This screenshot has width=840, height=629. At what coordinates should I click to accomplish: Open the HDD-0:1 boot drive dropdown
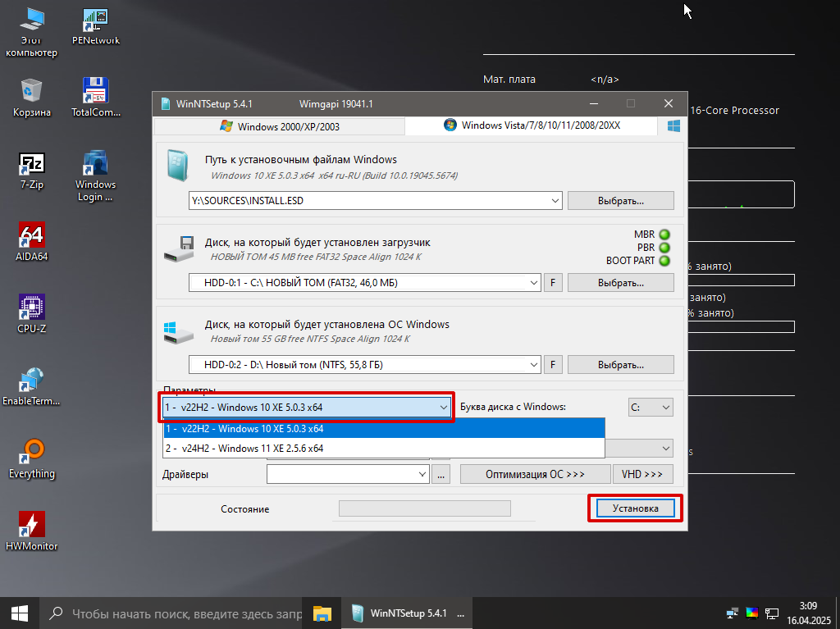pos(533,283)
